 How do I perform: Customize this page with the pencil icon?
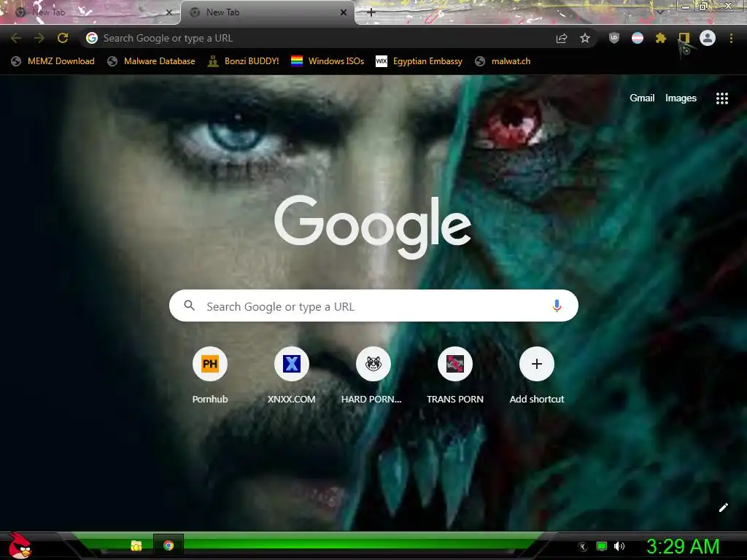click(x=723, y=507)
